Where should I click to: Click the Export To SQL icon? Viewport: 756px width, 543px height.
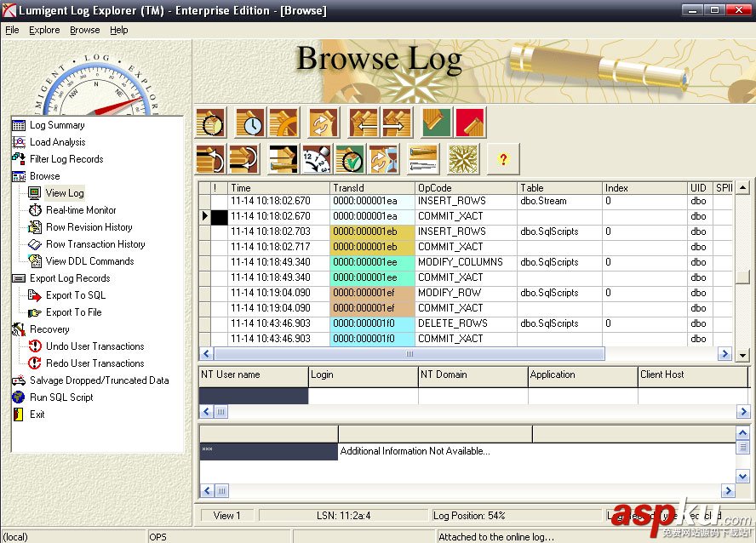coord(35,295)
